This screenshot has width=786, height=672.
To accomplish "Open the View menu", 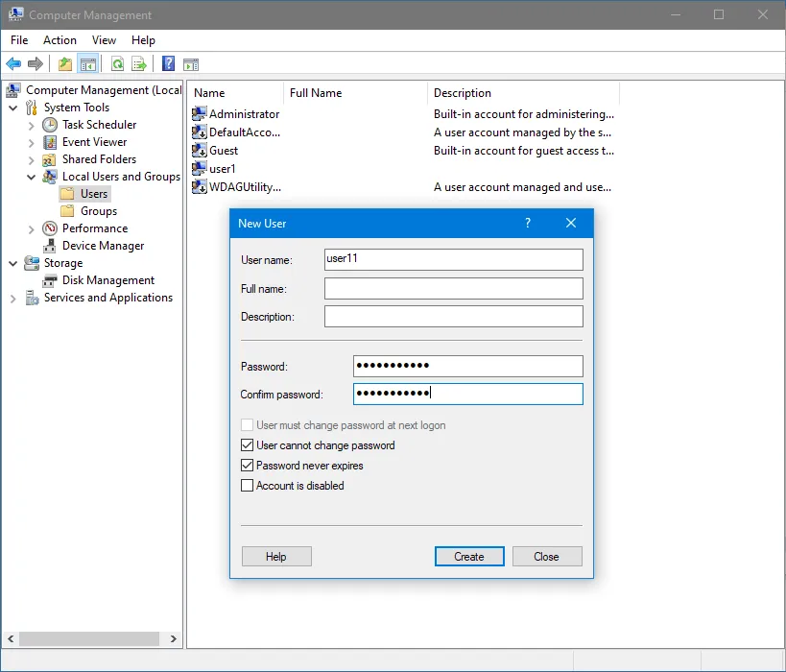I will 104,40.
